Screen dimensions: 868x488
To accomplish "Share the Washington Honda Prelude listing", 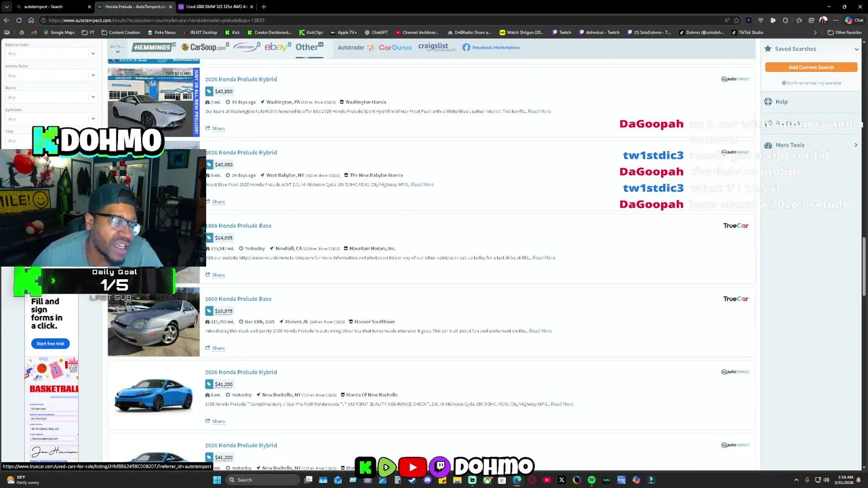I will tap(215, 128).
